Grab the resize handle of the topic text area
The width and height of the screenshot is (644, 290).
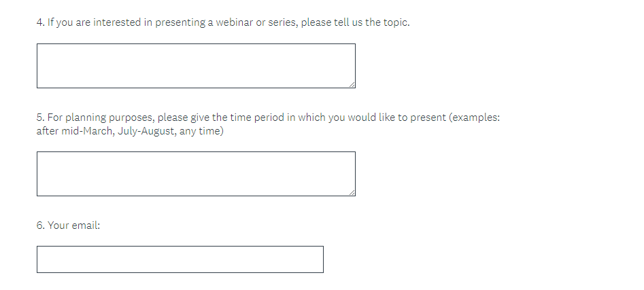click(x=352, y=84)
